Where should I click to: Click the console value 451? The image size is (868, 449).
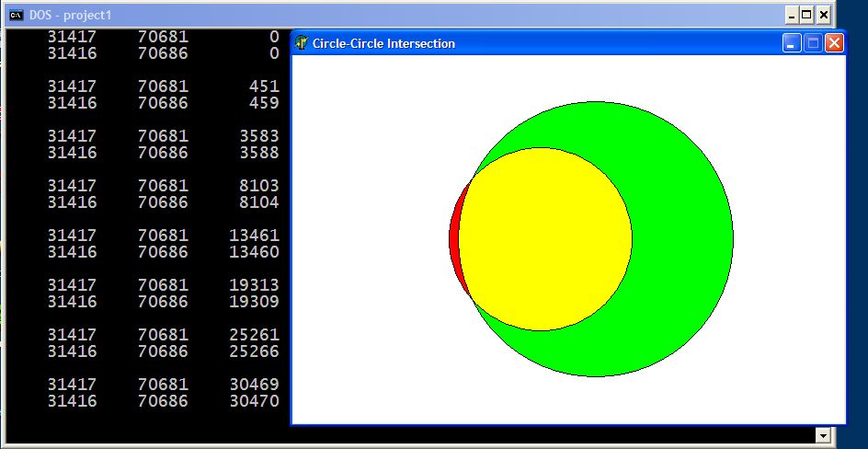pos(263,86)
